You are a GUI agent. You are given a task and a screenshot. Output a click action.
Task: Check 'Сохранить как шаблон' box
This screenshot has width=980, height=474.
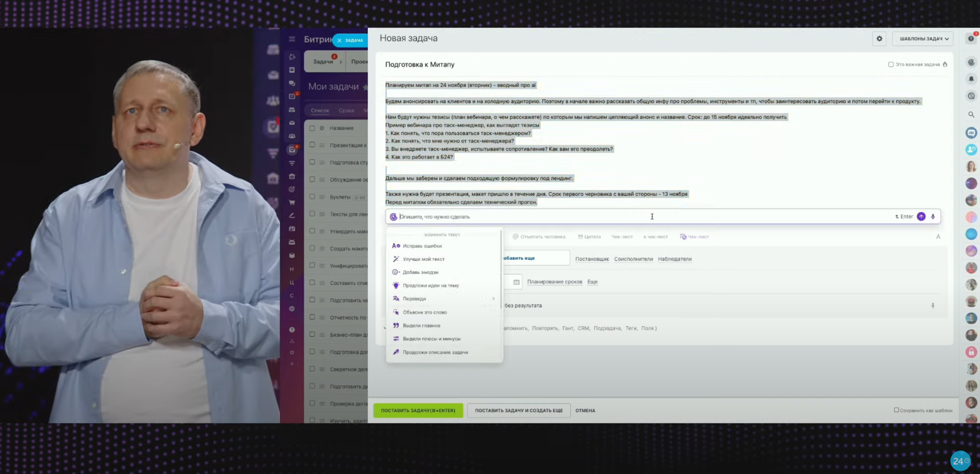[896, 410]
